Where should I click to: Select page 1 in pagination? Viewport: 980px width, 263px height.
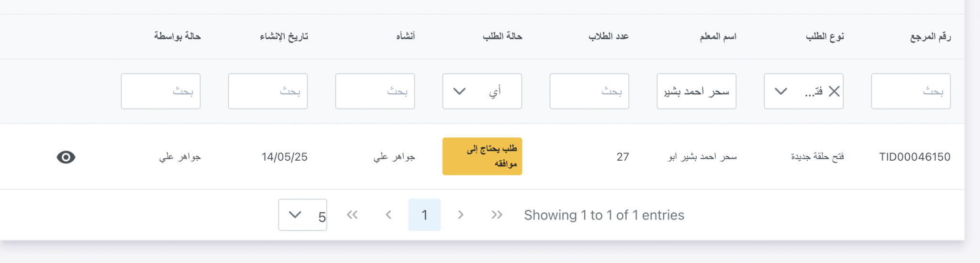click(424, 215)
